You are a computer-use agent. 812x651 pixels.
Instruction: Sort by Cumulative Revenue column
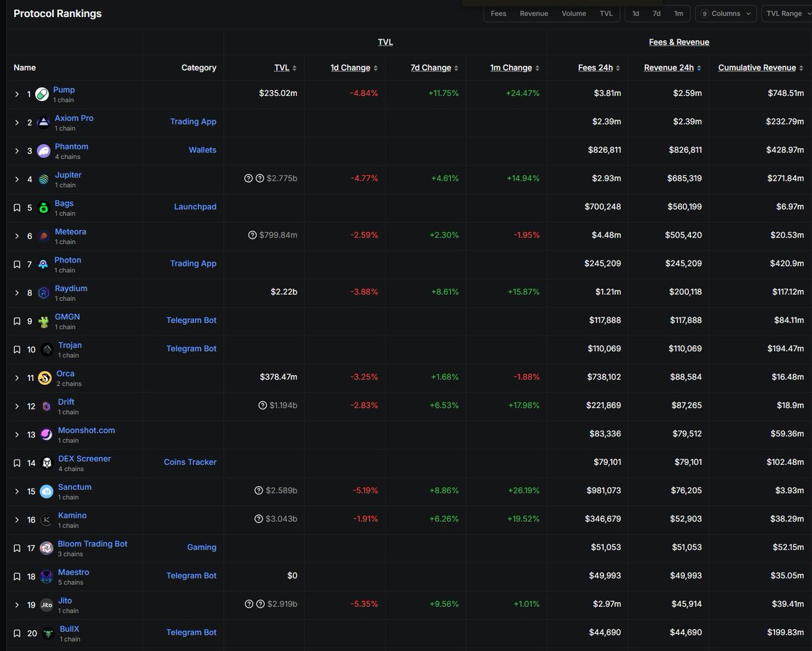[x=761, y=68]
